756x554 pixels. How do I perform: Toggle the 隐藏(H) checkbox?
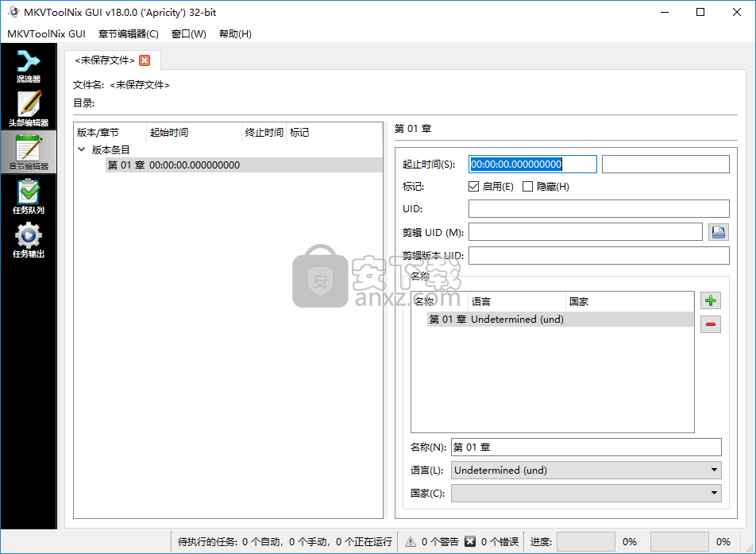[x=527, y=186]
